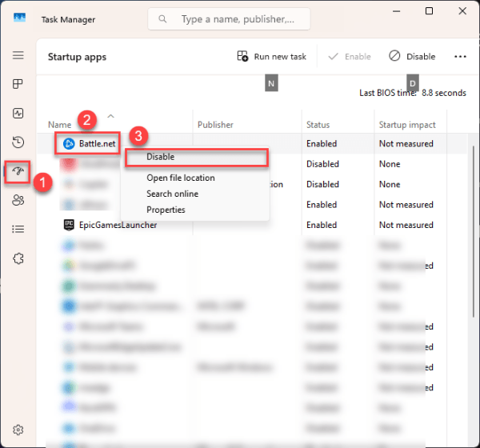Open the Details page icon
This screenshot has height=448, width=480.
pos(18,229)
